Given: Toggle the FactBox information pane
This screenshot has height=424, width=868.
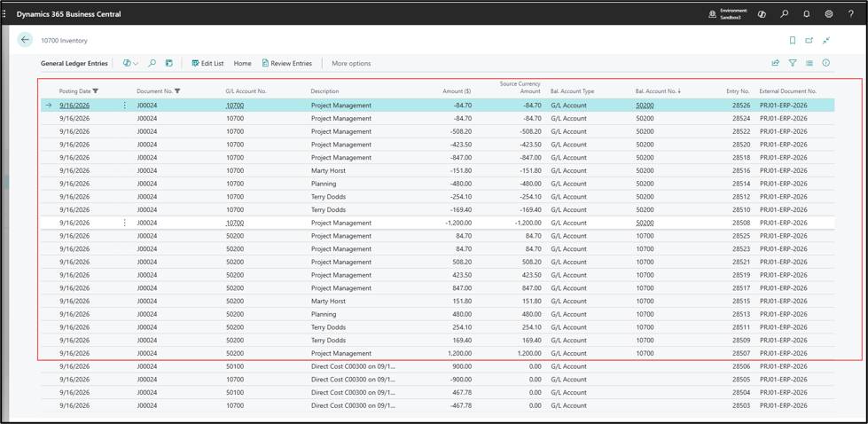Looking at the screenshot, I should (826, 63).
